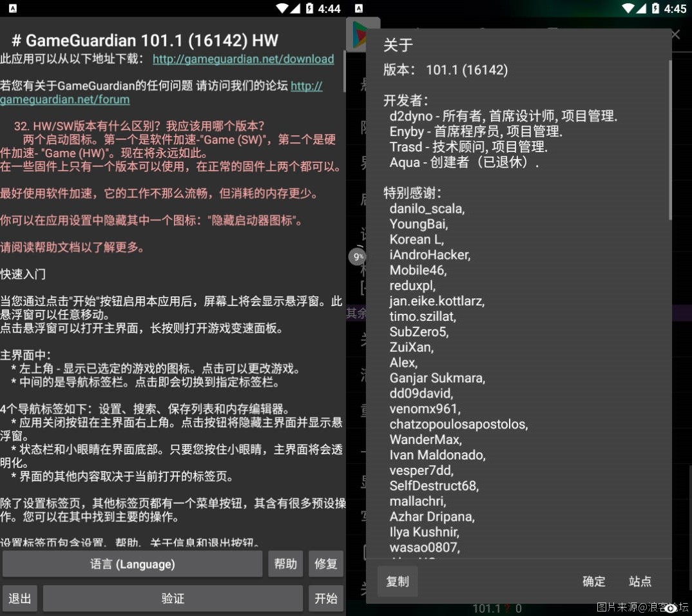
Task: Click the developer line d2dyno
Action: click(503, 116)
